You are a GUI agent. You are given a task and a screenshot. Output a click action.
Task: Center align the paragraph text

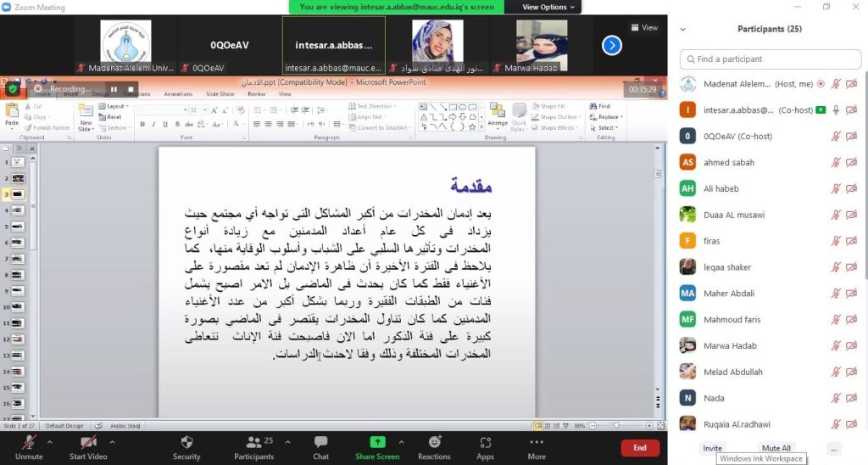(x=269, y=124)
